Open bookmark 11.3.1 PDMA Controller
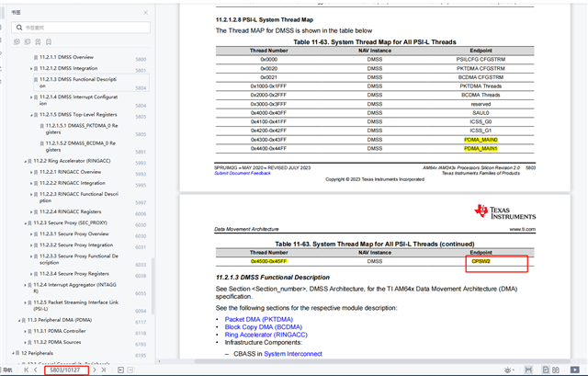 tap(60, 331)
